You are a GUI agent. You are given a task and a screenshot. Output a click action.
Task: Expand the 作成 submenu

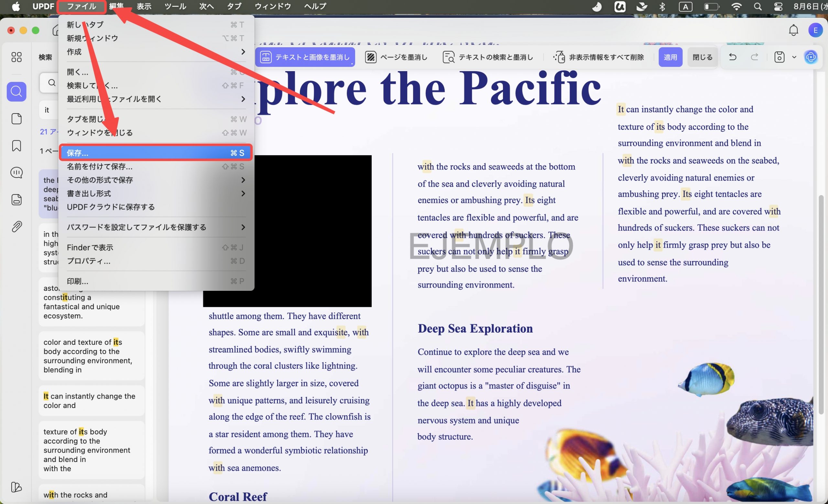click(x=156, y=52)
